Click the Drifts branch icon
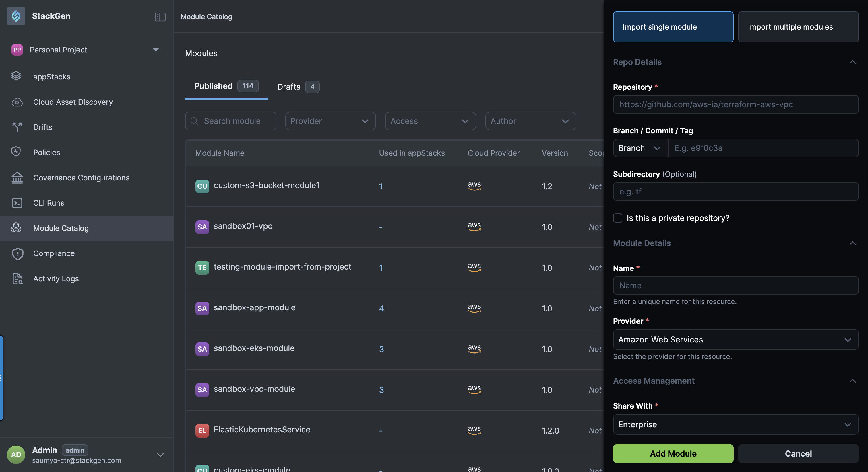The width and height of the screenshot is (868, 472). click(x=17, y=127)
